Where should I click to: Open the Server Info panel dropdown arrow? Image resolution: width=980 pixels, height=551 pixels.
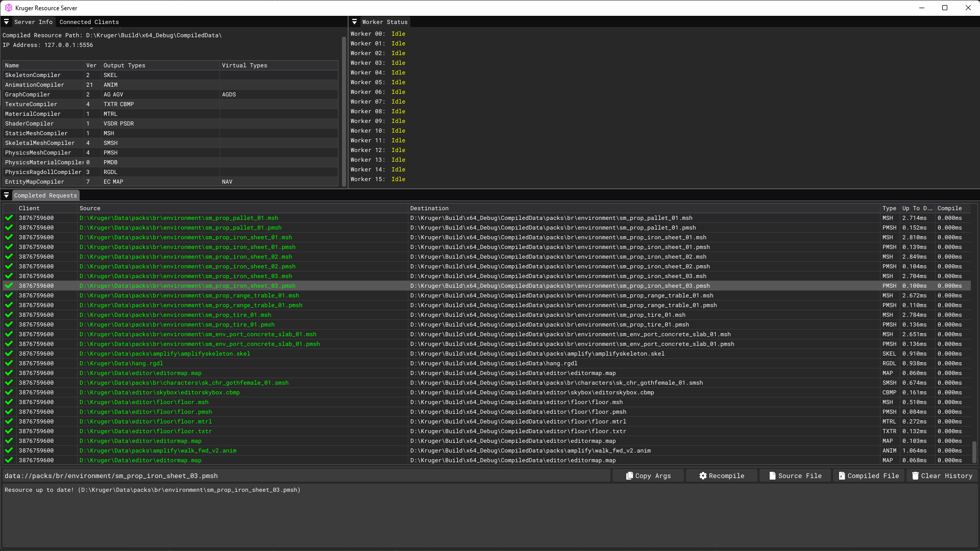point(6,22)
